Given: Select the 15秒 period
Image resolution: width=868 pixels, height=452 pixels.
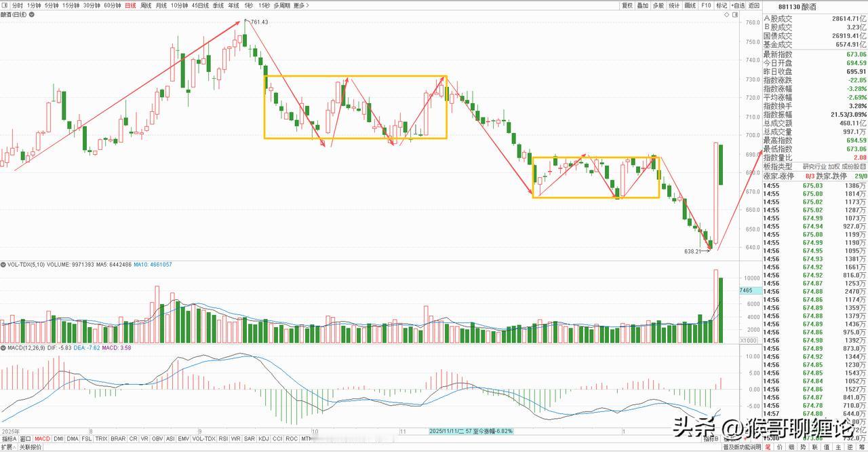Looking at the screenshot, I should (264, 5).
